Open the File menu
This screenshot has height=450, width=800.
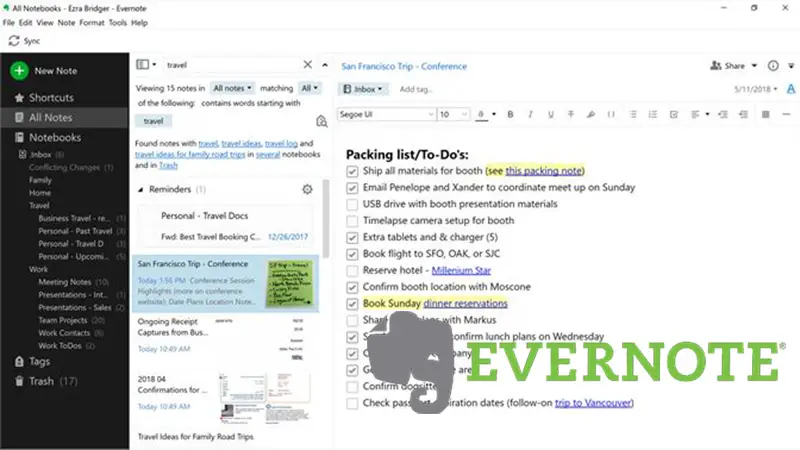click(x=9, y=22)
